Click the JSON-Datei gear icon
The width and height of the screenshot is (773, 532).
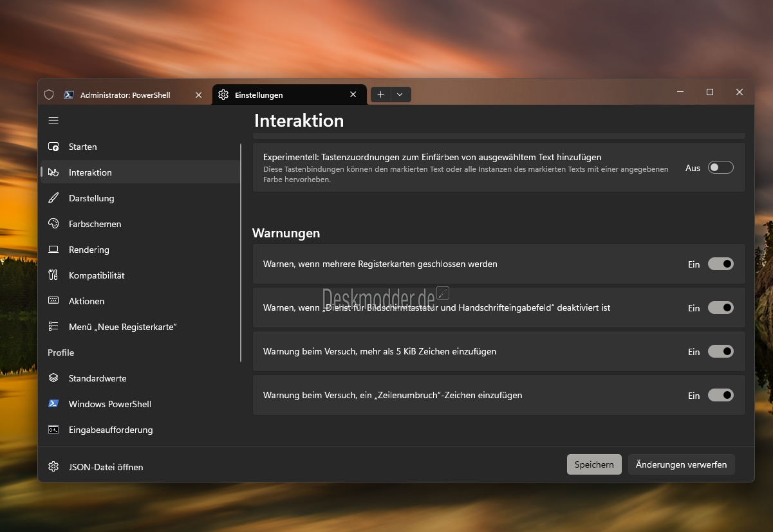pos(54,467)
